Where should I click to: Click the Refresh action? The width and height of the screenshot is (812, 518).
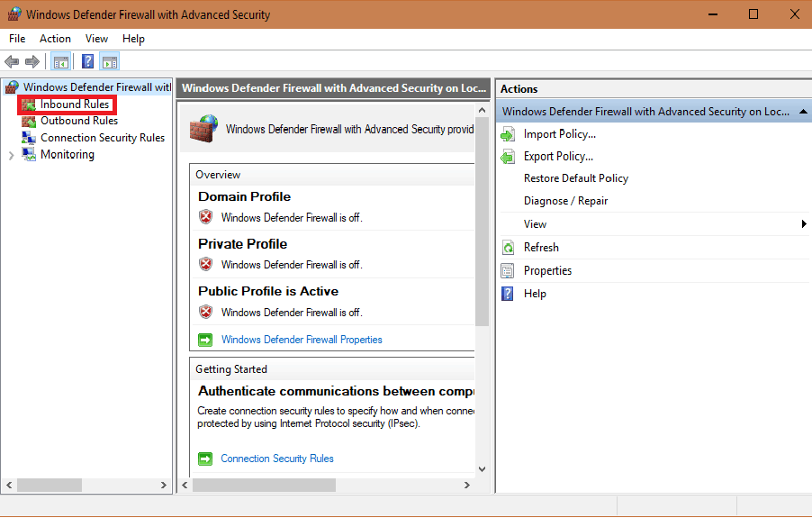pos(541,248)
